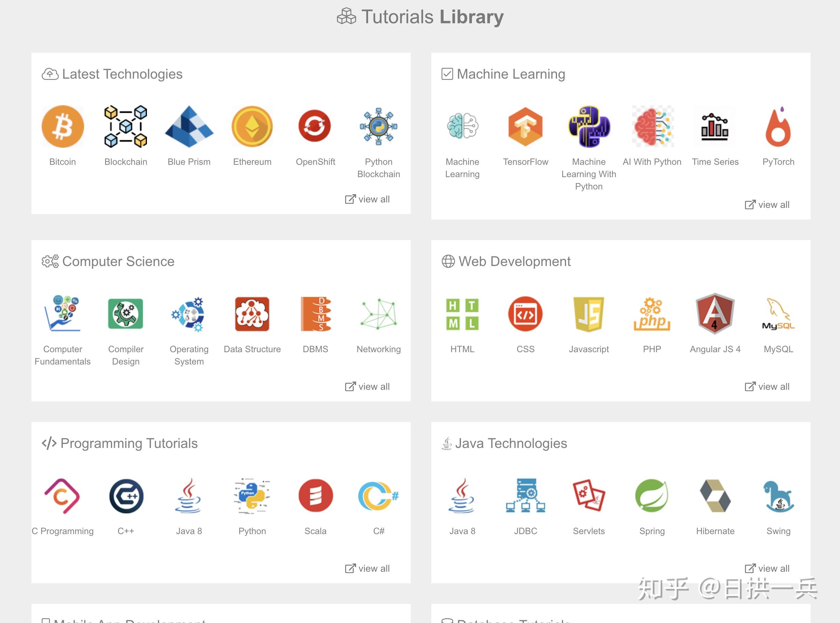Click the Compiler Design gear icon
The image size is (840, 623).
(125, 314)
